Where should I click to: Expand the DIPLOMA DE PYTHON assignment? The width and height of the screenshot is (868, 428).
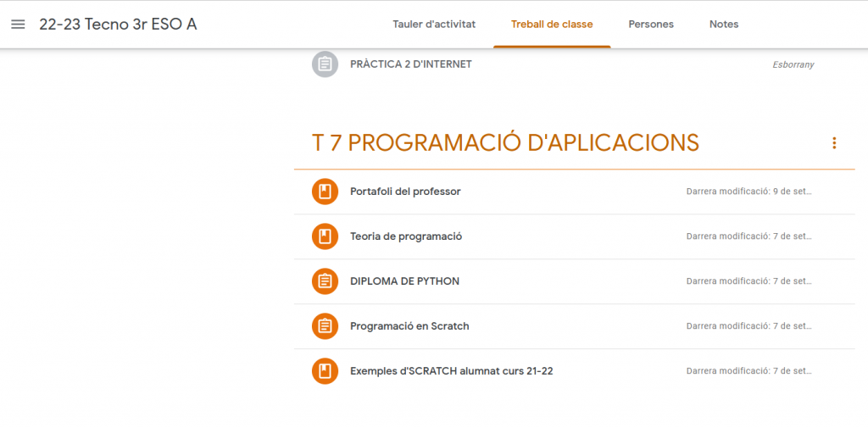click(x=404, y=281)
